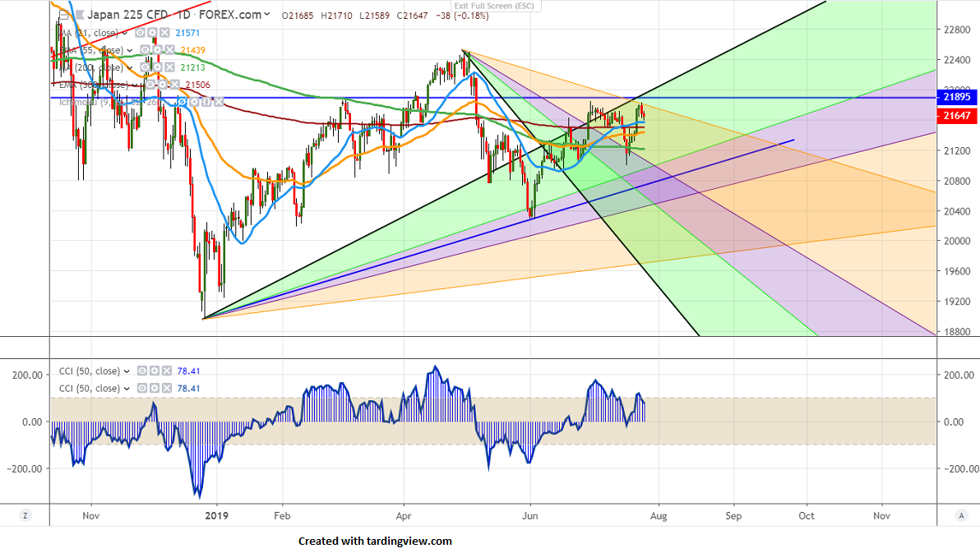Expand lower CCI (50, close) dropdown
The height and width of the screenshot is (553, 980).
coord(127,389)
